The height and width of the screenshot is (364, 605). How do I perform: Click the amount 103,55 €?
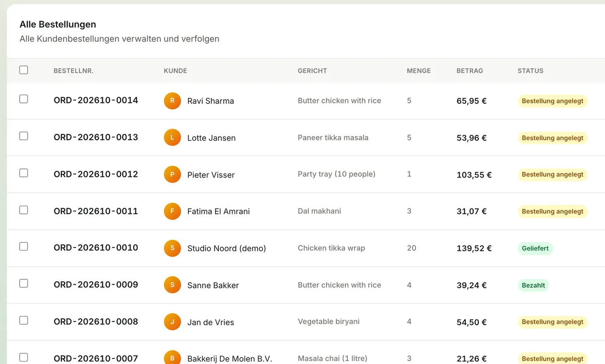[474, 175]
